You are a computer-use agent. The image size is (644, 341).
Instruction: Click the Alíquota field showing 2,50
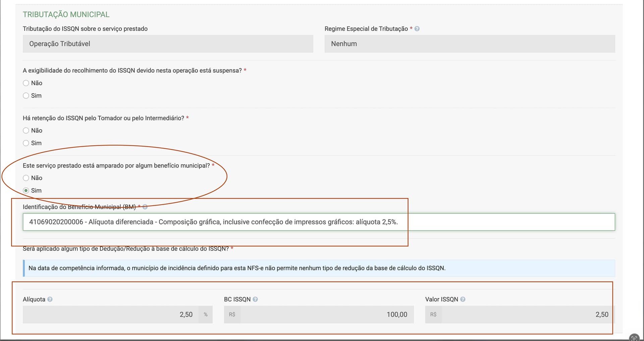(x=111, y=315)
